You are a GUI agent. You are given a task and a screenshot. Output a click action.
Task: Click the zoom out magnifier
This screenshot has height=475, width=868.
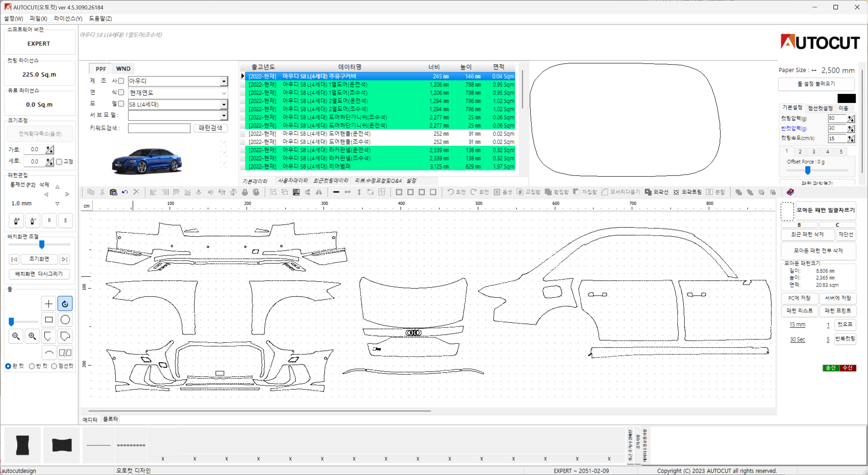(16, 336)
